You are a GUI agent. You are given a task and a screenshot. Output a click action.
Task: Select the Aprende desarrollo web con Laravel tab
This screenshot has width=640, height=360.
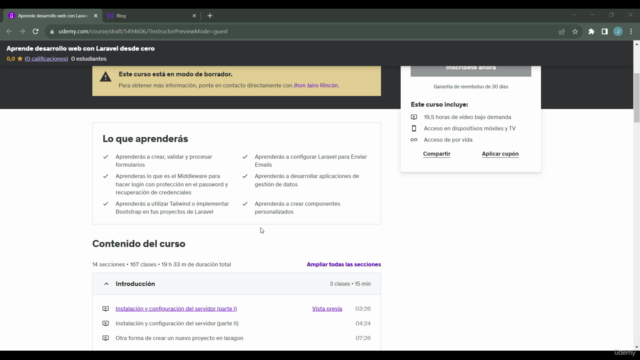tap(52, 16)
